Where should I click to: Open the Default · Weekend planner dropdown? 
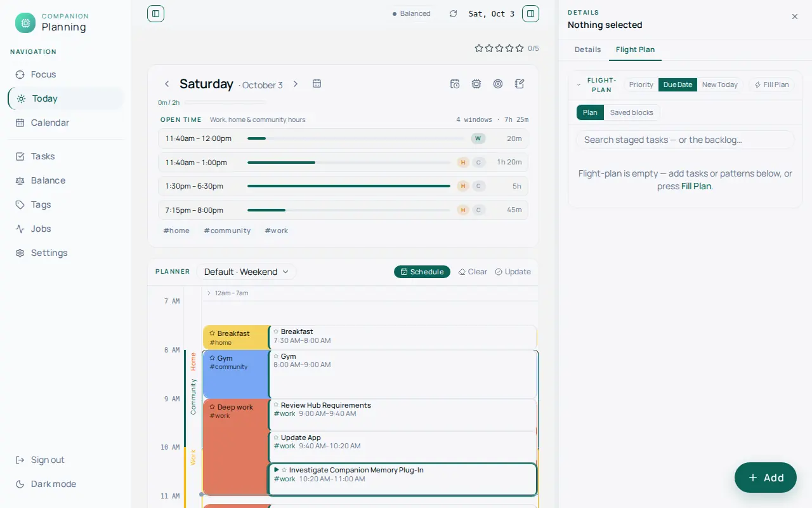246,272
